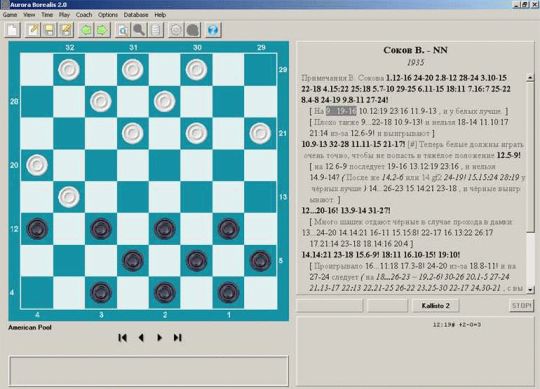
Task: Open the Options menu
Action: pyautogui.click(x=108, y=15)
